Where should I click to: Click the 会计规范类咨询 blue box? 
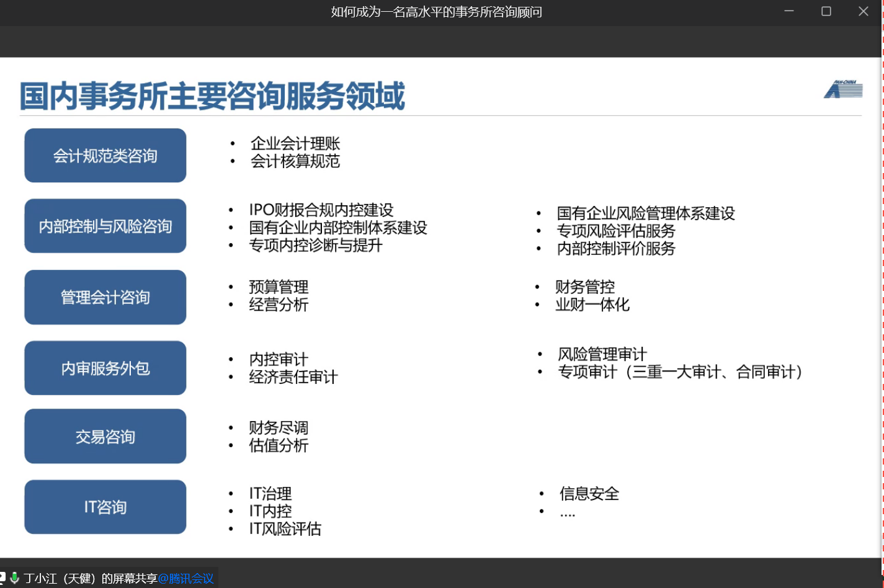click(x=105, y=156)
